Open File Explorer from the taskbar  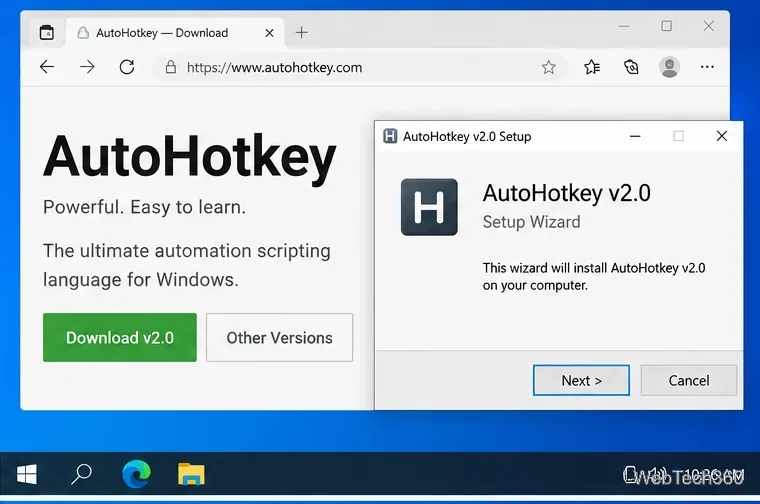pos(191,474)
